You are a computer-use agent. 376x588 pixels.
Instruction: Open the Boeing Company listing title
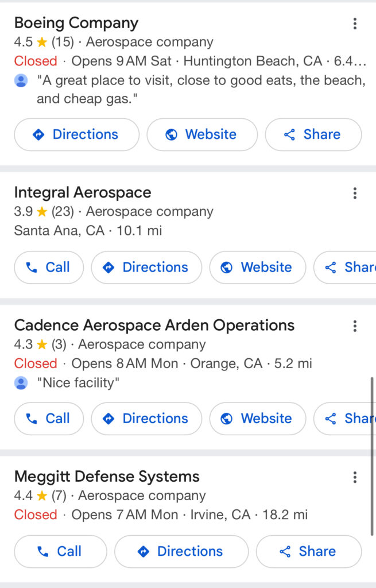[76, 23]
